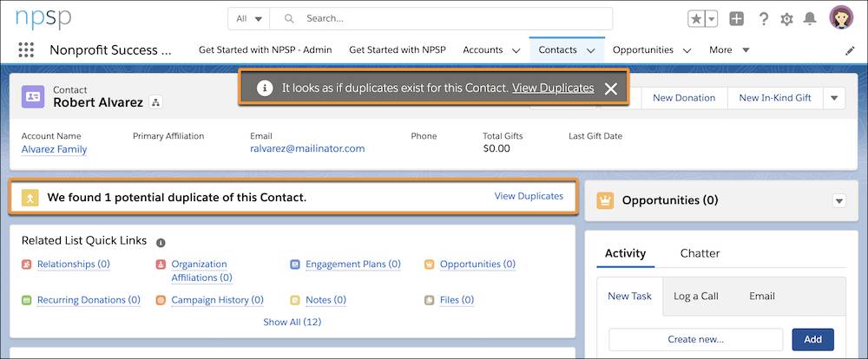Go to the Contacts tab
The image size is (868, 359).
[x=557, y=49]
